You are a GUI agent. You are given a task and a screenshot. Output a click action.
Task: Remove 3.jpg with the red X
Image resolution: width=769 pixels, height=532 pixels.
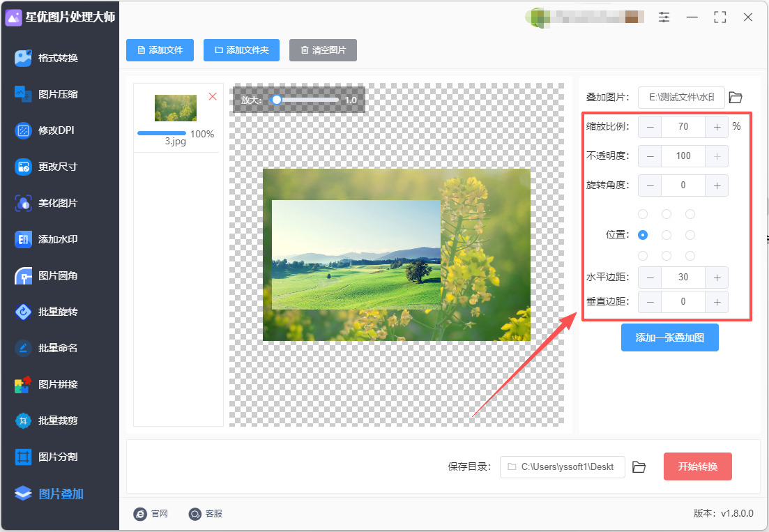pyautogui.click(x=213, y=97)
